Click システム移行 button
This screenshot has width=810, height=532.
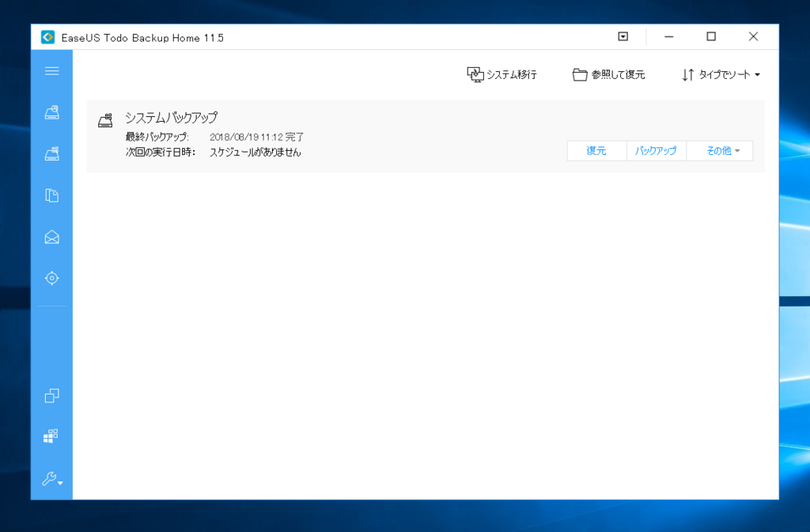click(x=502, y=75)
